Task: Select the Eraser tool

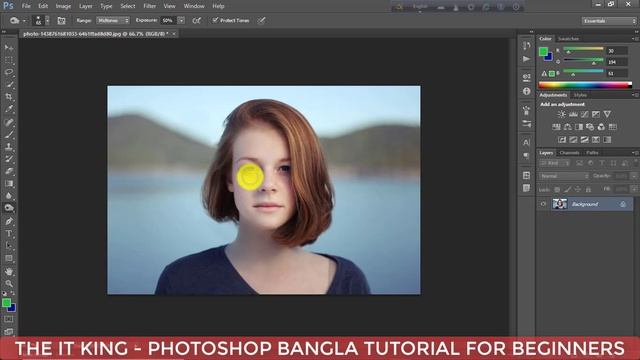Action: pyautogui.click(x=9, y=171)
